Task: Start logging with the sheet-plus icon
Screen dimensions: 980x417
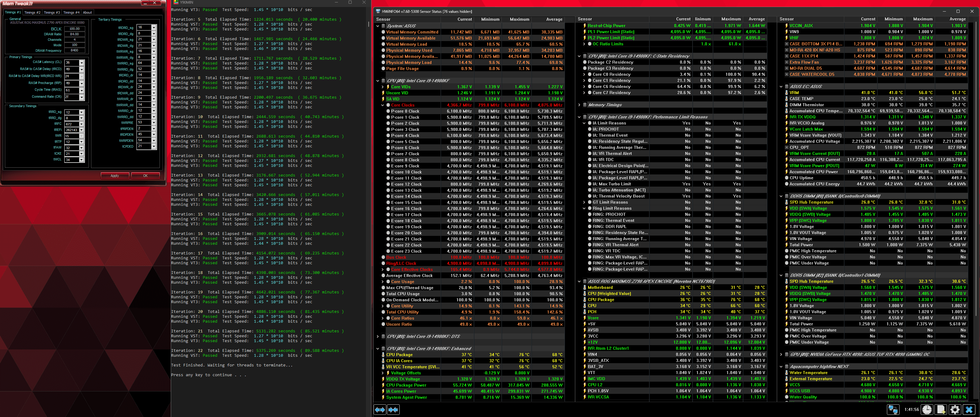Action: click(941, 409)
